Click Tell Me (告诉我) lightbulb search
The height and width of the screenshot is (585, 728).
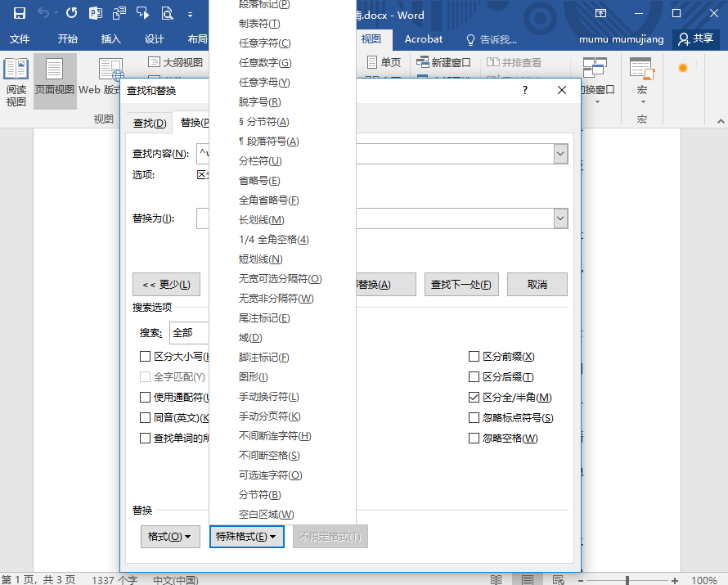pyautogui.click(x=492, y=39)
